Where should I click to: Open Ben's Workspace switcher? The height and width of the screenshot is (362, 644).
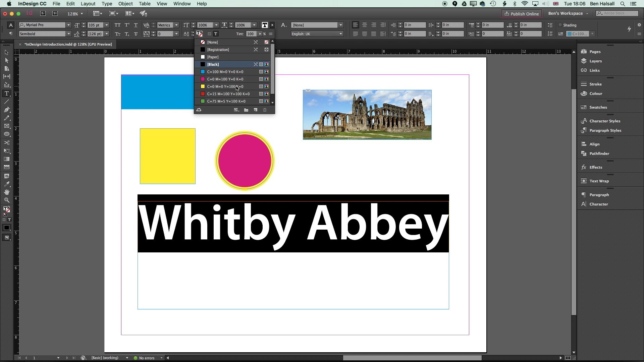[x=568, y=13]
